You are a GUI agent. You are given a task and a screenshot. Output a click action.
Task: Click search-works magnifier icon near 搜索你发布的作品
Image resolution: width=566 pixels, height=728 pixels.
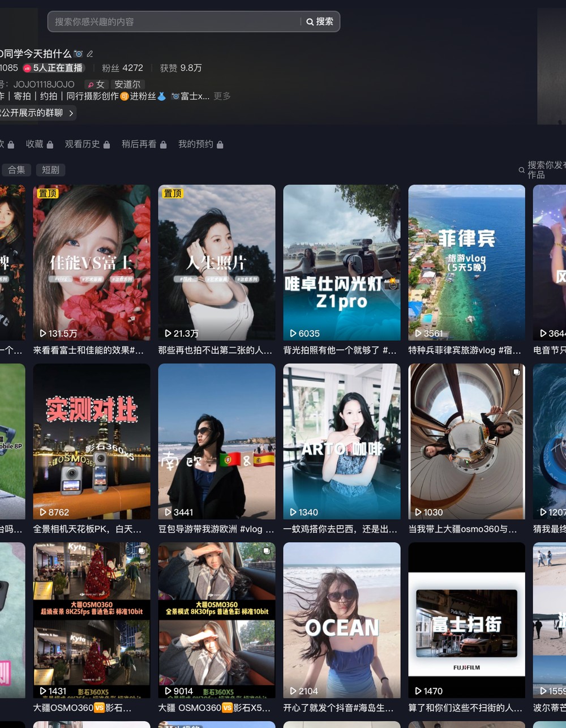[521, 170]
